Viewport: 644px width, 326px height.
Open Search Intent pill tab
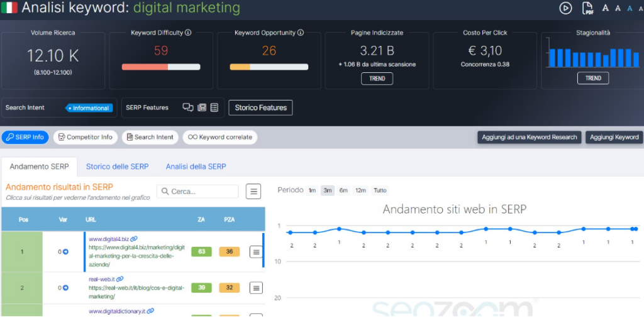pyautogui.click(x=150, y=137)
